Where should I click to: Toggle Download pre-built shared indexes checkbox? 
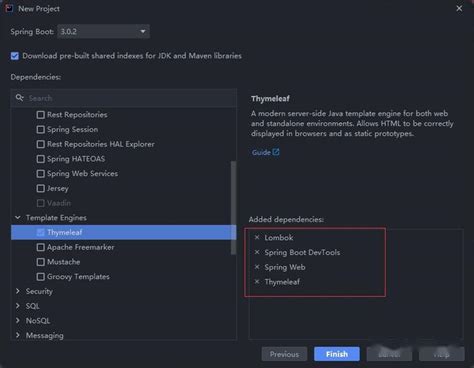coord(15,56)
